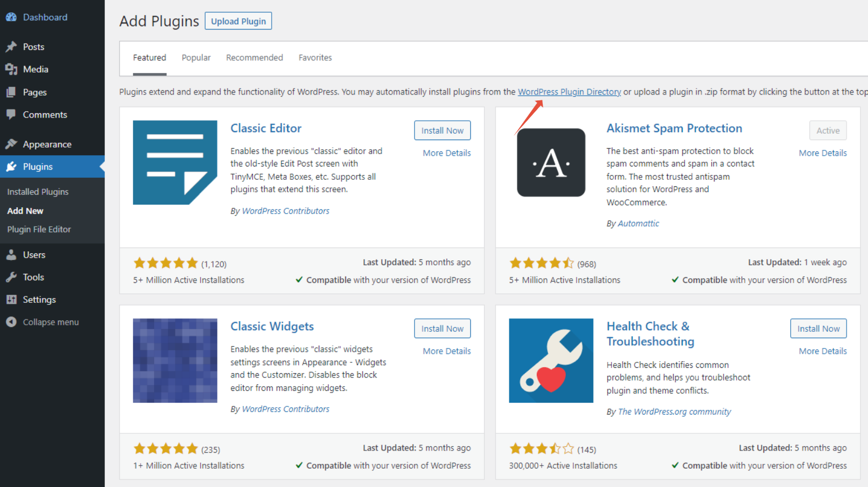Open the Classic Editor title link

(266, 128)
